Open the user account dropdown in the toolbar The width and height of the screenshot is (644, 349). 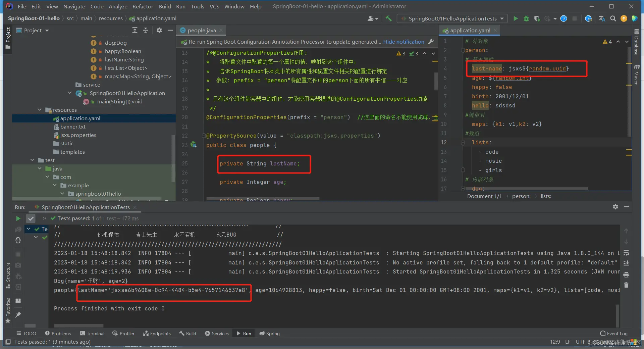click(x=373, y=18)
